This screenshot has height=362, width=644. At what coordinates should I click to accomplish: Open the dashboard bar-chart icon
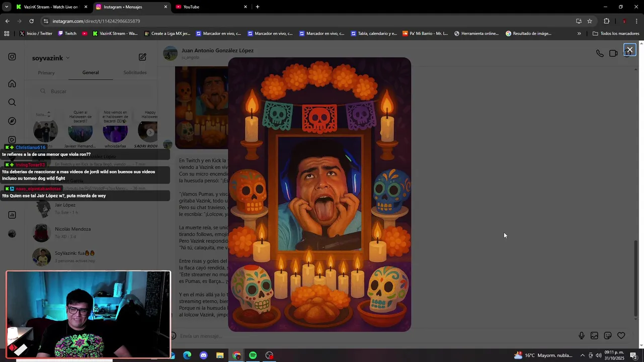[x=12, y=215]
